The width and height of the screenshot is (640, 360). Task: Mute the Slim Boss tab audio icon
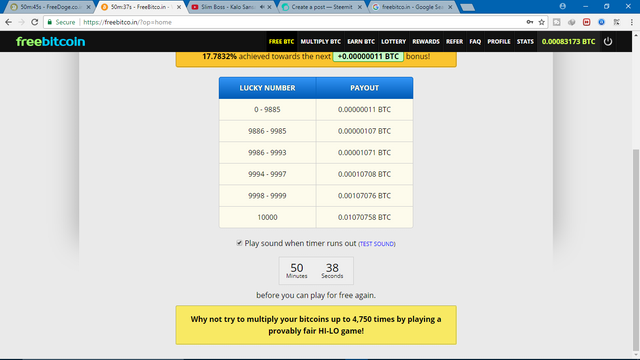[x=262, y=7]
